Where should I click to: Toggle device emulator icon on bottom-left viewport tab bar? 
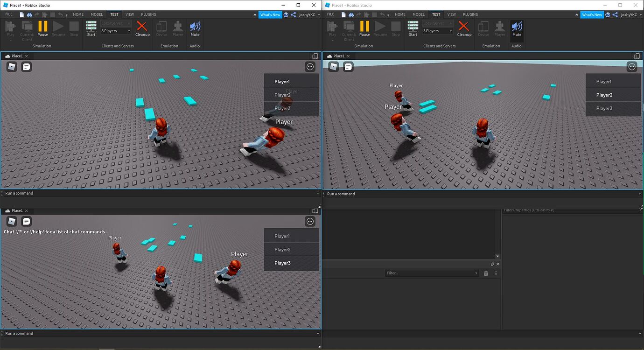[315, 210]
